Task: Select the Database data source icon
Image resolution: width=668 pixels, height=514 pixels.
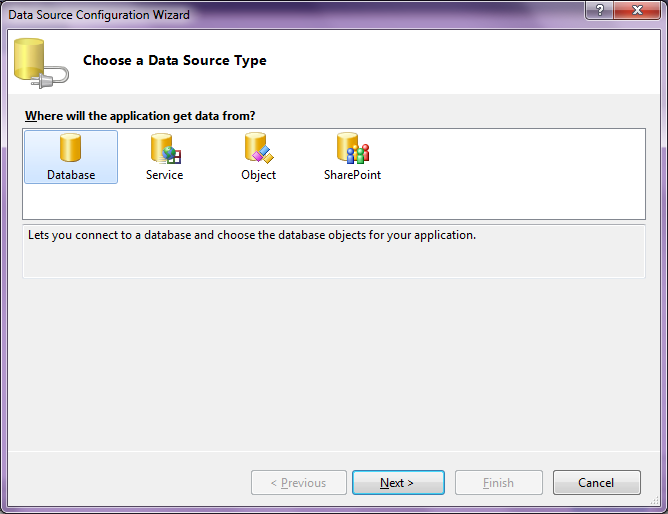Action: click(x=70, y=149)
